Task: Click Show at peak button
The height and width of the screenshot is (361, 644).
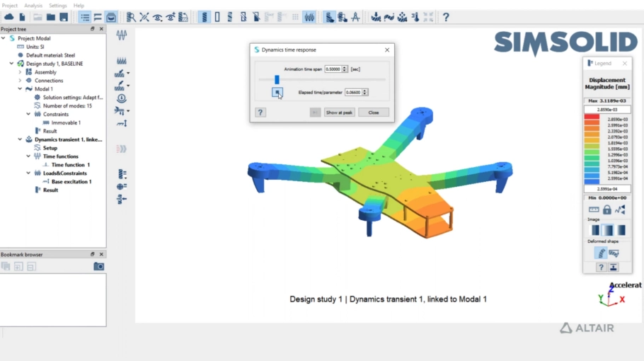Action: [339, 113]
